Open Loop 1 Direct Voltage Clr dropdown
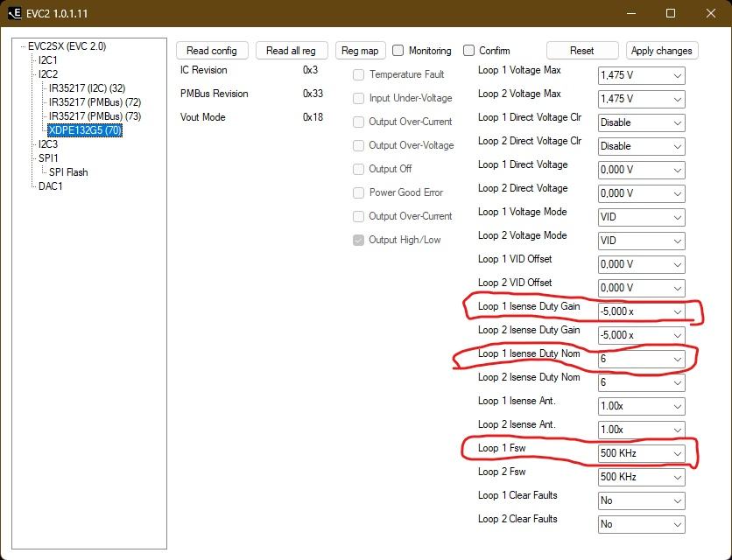 click(642, 122)
